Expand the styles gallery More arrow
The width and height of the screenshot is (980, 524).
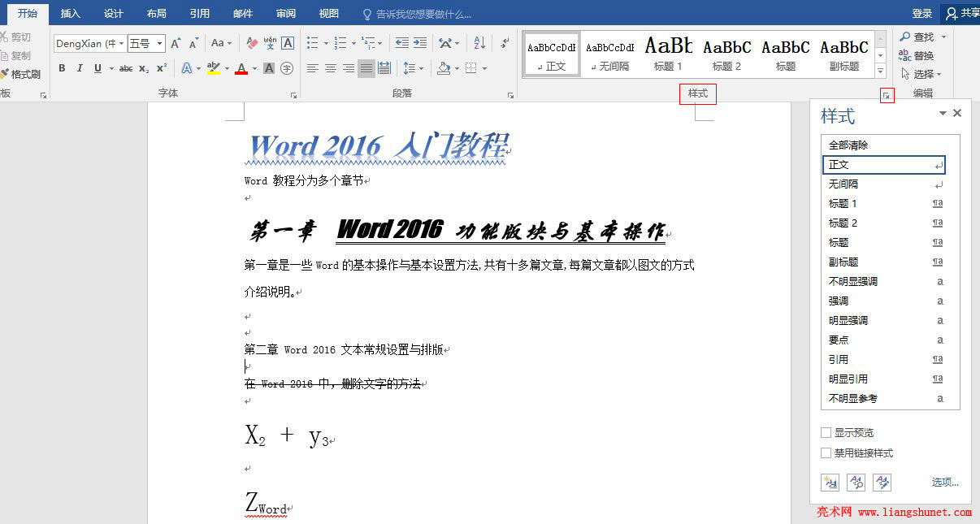coord(880,72)
